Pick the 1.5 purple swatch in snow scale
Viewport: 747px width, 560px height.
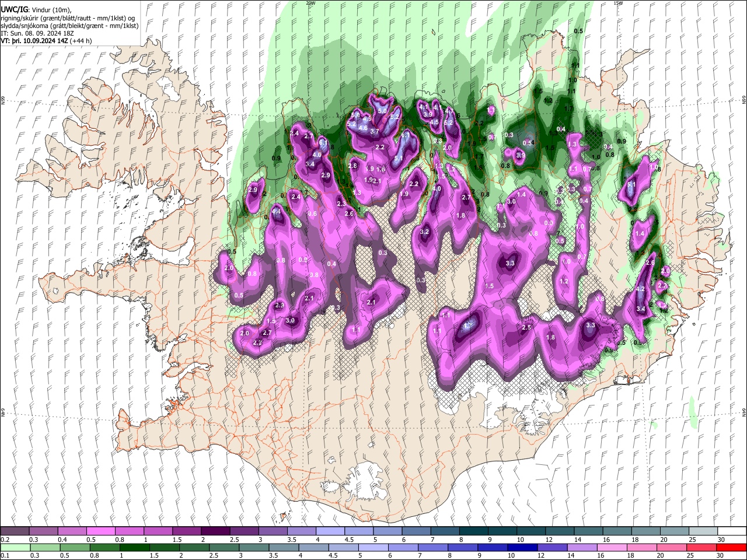(x=187, y=531)
